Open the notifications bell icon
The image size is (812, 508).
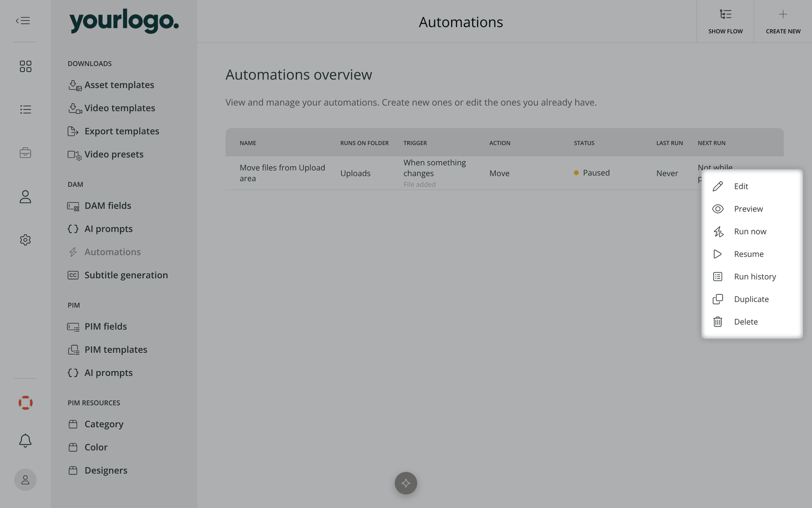(x=25, y=440)
